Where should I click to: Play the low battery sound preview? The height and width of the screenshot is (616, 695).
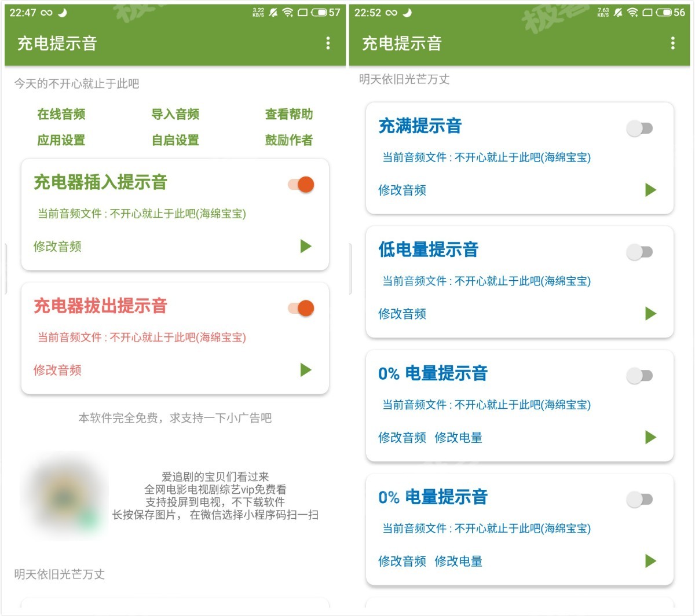(x=650, y=314)
